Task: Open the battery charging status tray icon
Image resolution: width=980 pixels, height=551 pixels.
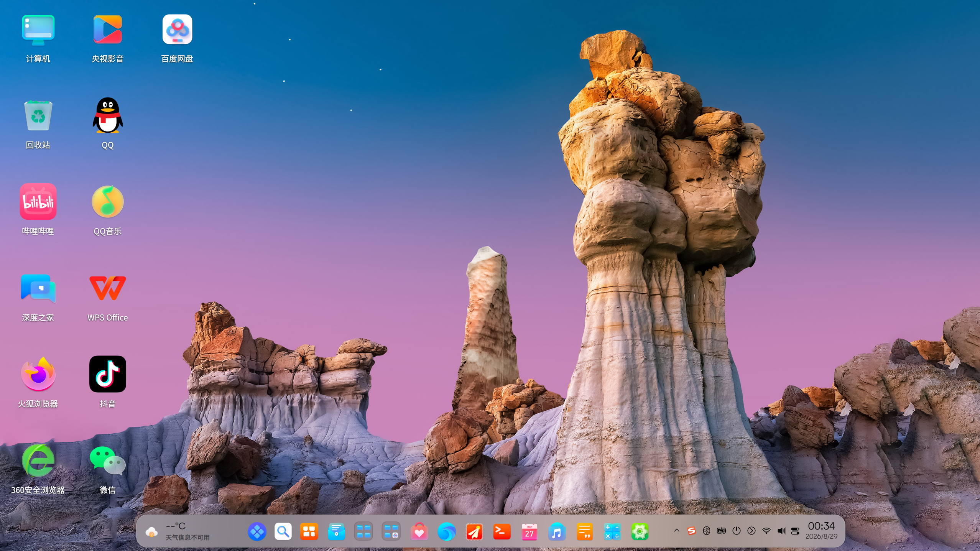Action: (722, 531)
